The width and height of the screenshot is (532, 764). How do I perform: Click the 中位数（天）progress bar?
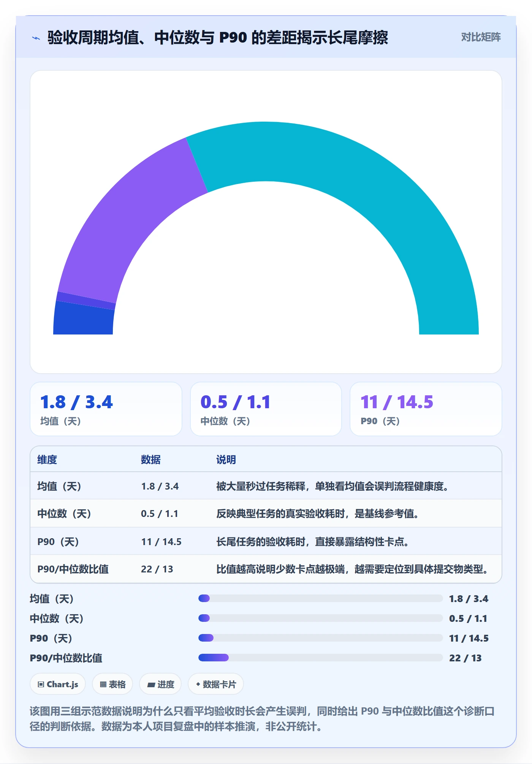pos(320,618)
